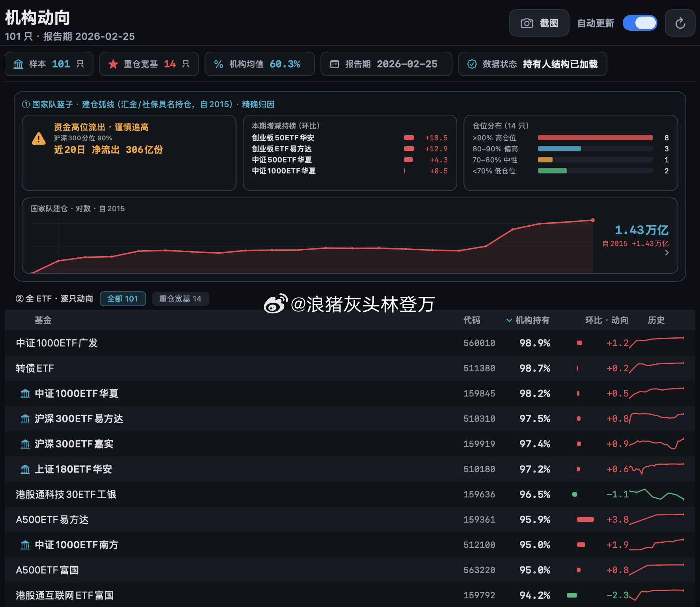This screenshot has width=700, height=607.
Task: Click the calendar icon in 报告期 chip
Action: (334, 64)
